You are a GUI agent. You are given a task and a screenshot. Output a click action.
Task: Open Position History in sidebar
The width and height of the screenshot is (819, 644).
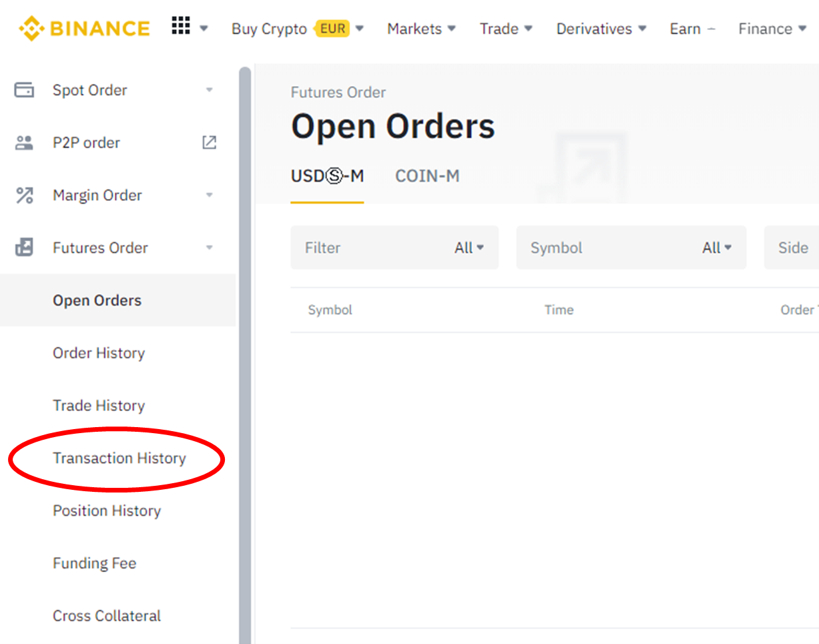pyautogui.click(x=107, y=511)
